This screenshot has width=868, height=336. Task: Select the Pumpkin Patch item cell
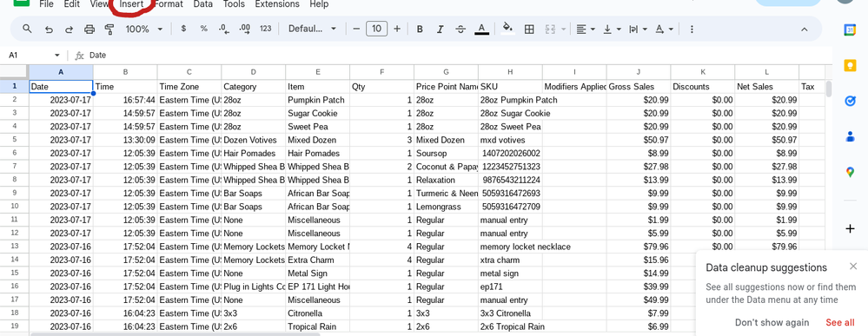click(x=317, y=100)
